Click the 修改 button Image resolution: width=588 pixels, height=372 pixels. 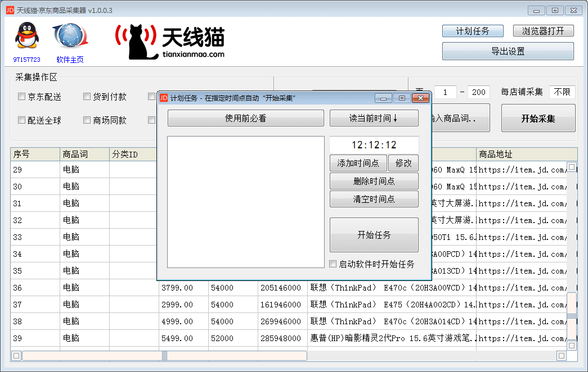[x=403, y=163]
